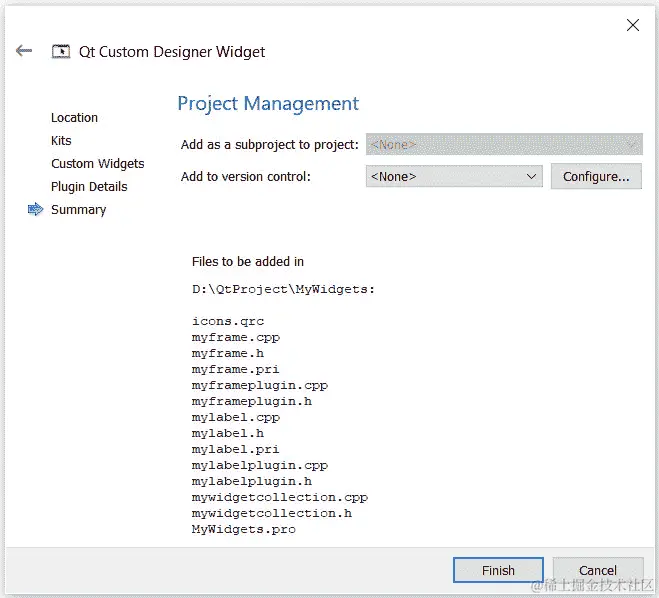Click the mylabelplugin.cpp file entry
The height and width of the screenshot is (598, 659).
tap(260, 465)
